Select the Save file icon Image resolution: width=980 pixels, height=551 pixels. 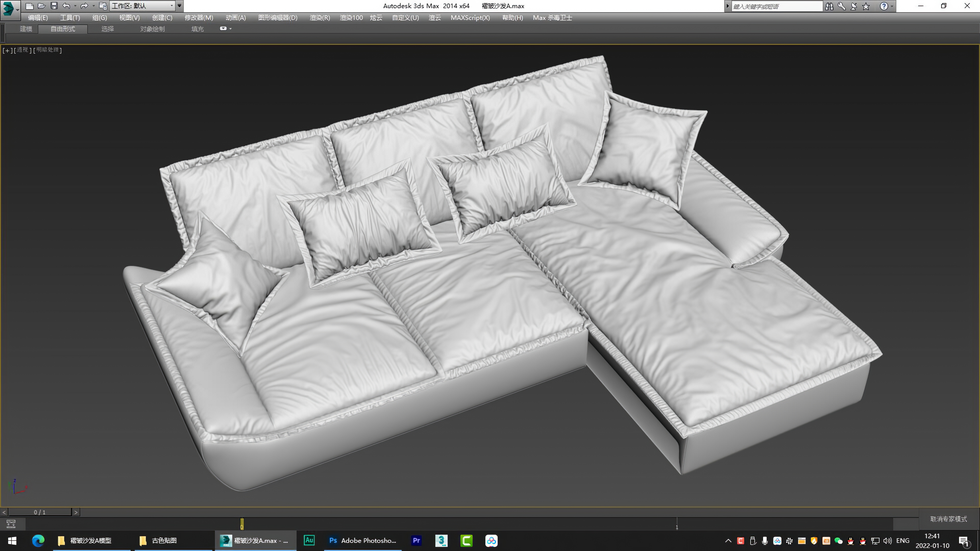[x=54, y=6]
